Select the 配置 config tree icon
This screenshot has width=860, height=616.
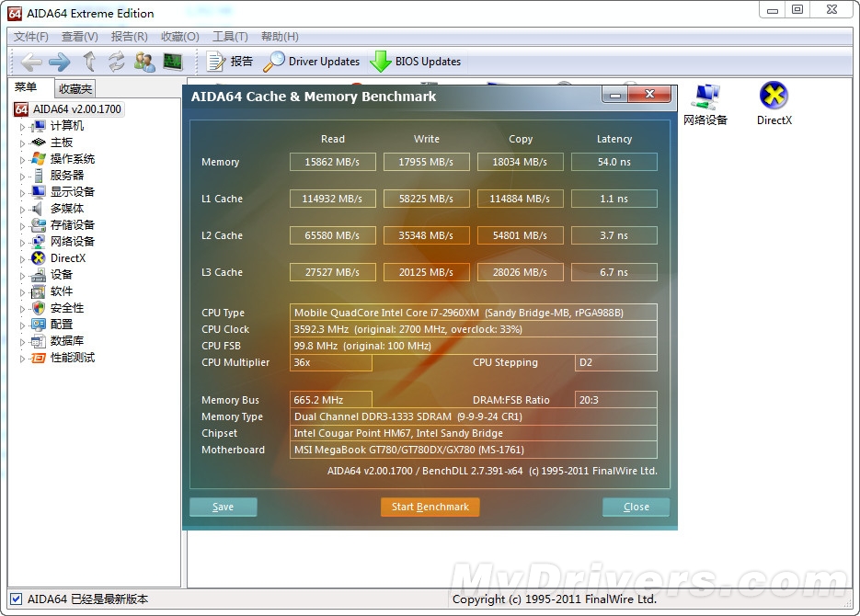point(39,325)
